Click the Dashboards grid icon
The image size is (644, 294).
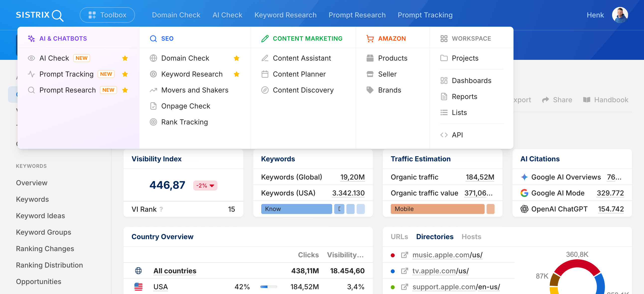[444, 81]
